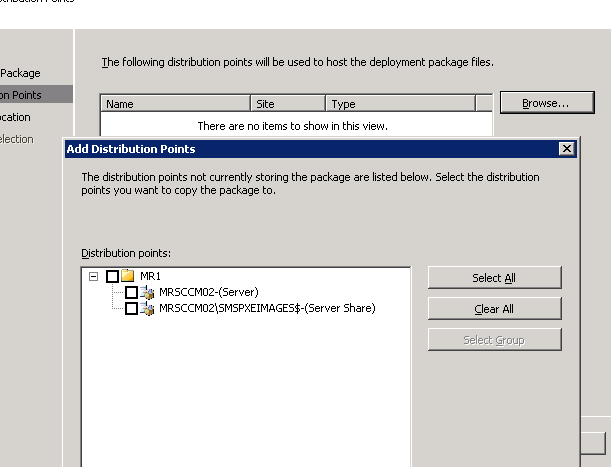Close the Add Distribution Points dialog

[567, 149]
